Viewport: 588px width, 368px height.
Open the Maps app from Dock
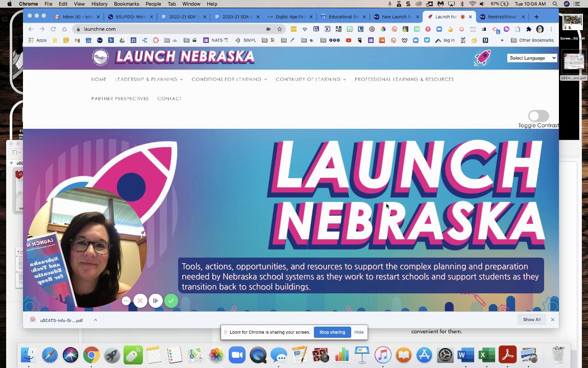pos(195,355)
